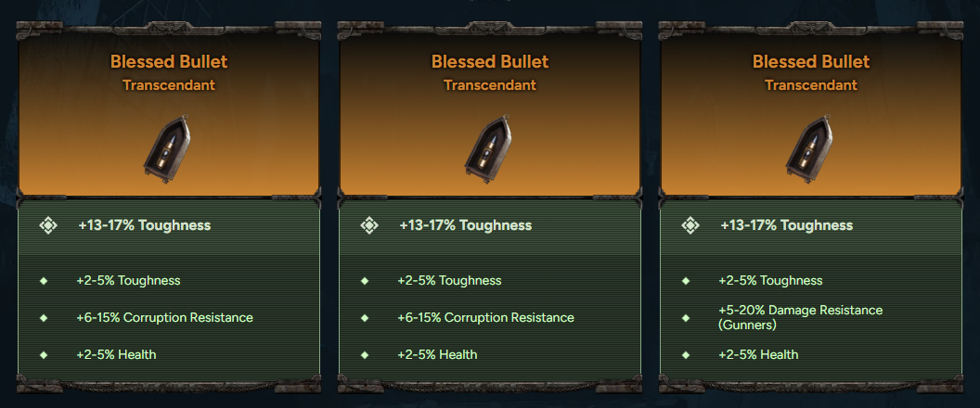
Task: Select +2-5% Health text in the second card
Action: click(437, 354)
